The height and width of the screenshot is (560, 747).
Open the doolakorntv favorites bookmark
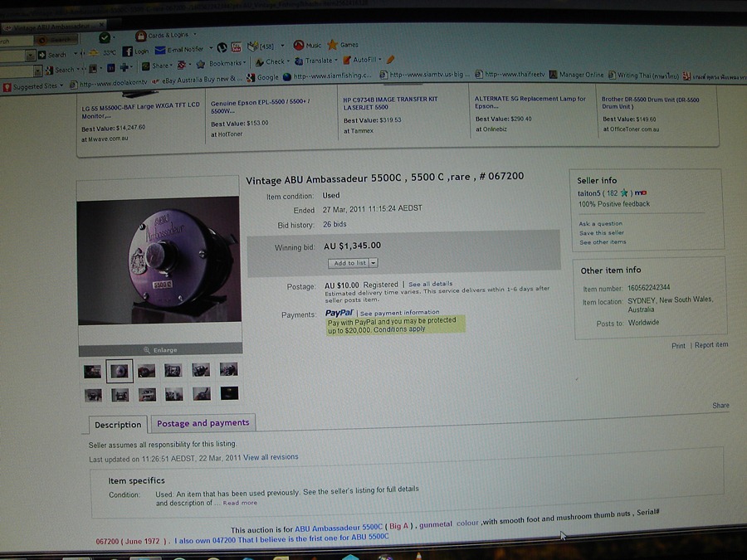point(109,84)
